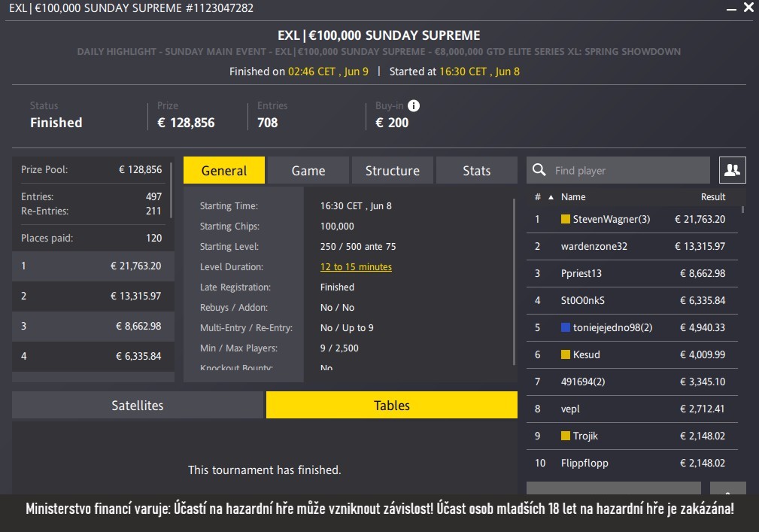759x532 pixels.
Task: Click yellow tag next to Kesud
Action: [566, 354]
